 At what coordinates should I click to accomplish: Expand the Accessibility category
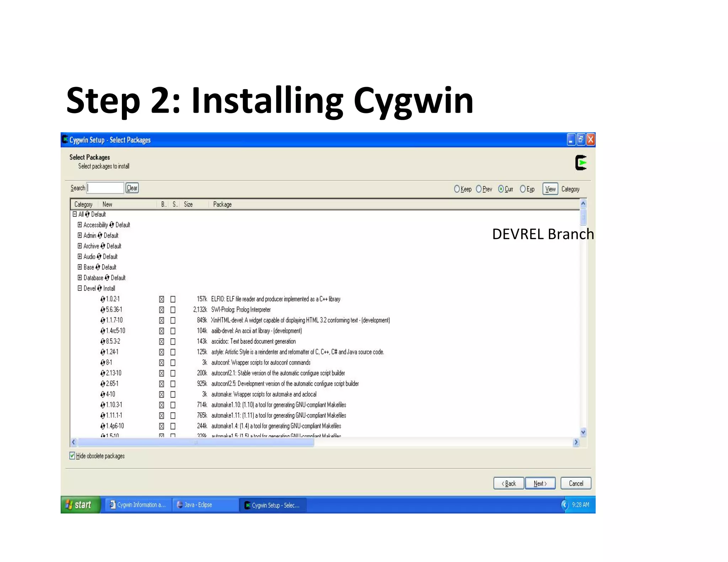pyautogui.click(x=80, y=225)
